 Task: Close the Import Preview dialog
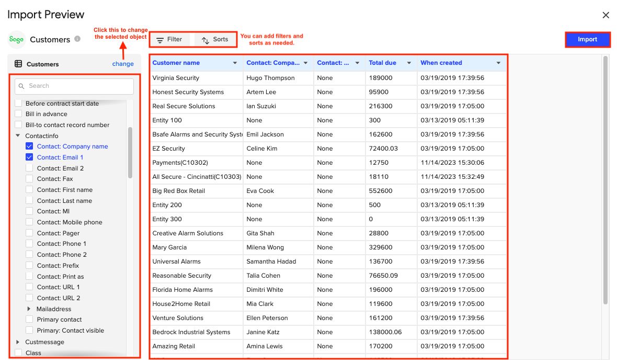coord(605,15)
